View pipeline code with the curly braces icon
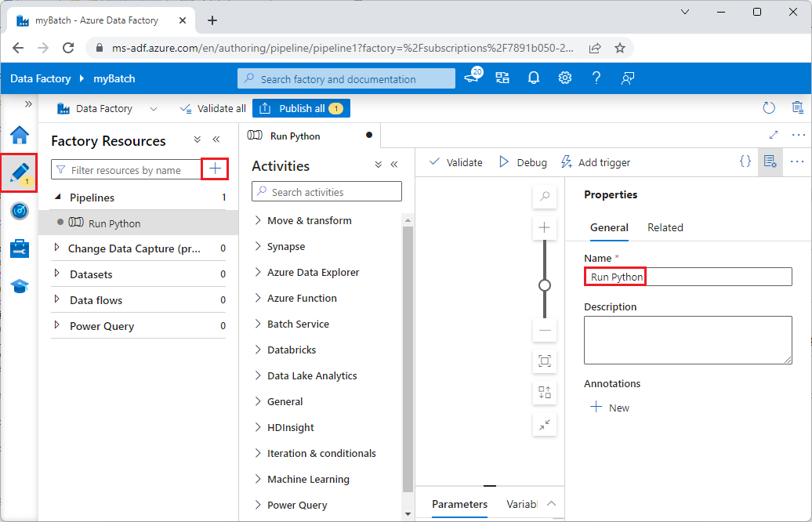 745,161
